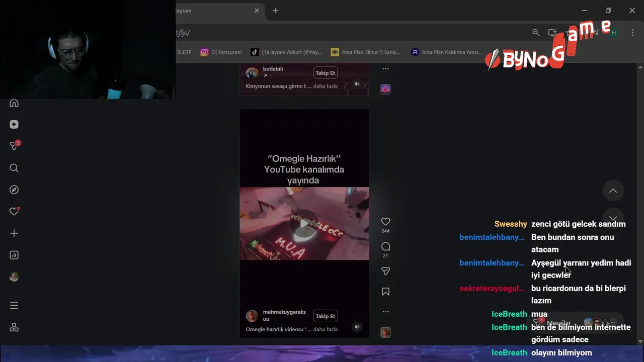Open Instagram Home from the sidebar
The height and width of the screenshot is (362, 644).
(x=14, y=103)
